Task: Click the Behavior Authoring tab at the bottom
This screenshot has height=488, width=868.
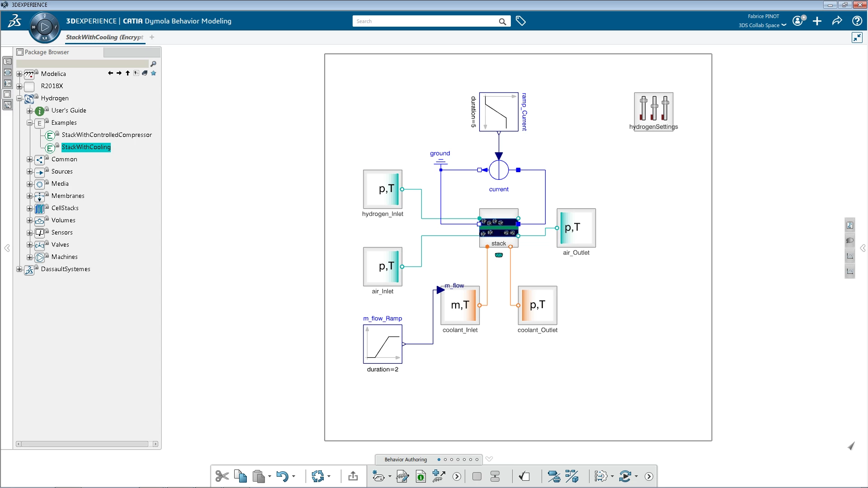Action: (x=405, y=459)
